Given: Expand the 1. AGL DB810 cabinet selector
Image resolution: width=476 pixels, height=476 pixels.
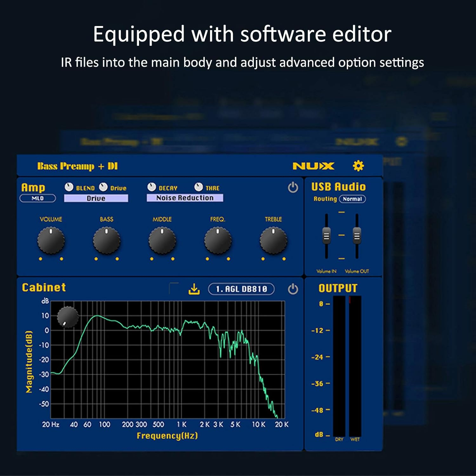Looking at the screenshot, I should 241,289.
